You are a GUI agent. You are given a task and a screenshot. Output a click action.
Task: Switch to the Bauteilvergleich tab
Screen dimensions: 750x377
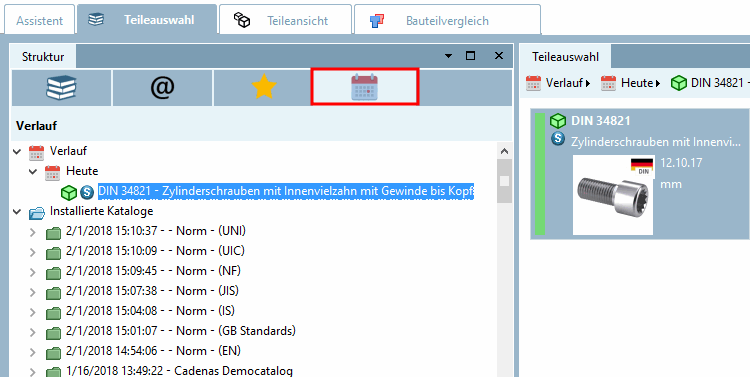click(447, 20)
